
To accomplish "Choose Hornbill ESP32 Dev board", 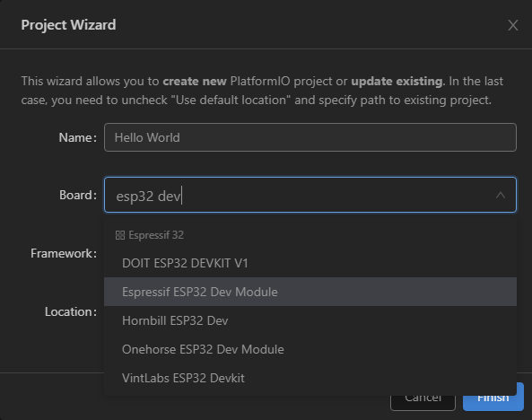I will pos(310,320).
